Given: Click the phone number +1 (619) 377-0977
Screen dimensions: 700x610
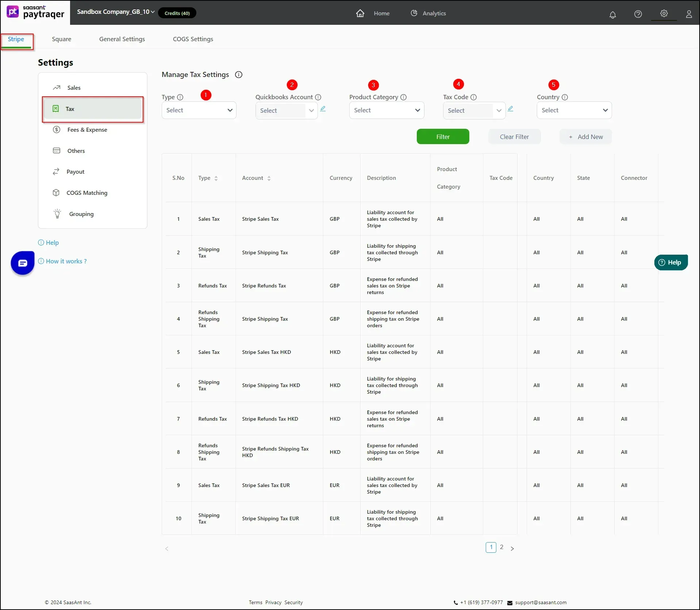Looking at the screenshot, I should (481, 602).
